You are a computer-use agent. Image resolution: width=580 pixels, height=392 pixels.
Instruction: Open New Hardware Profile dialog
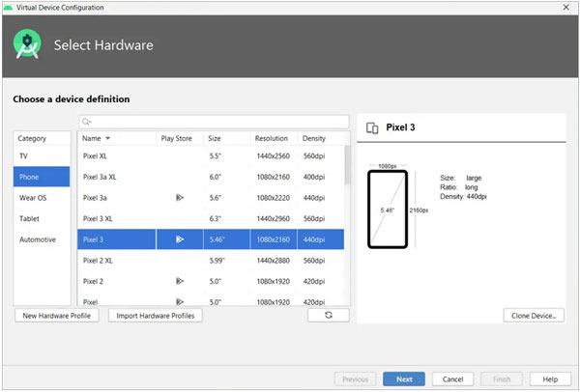(57, 316)
